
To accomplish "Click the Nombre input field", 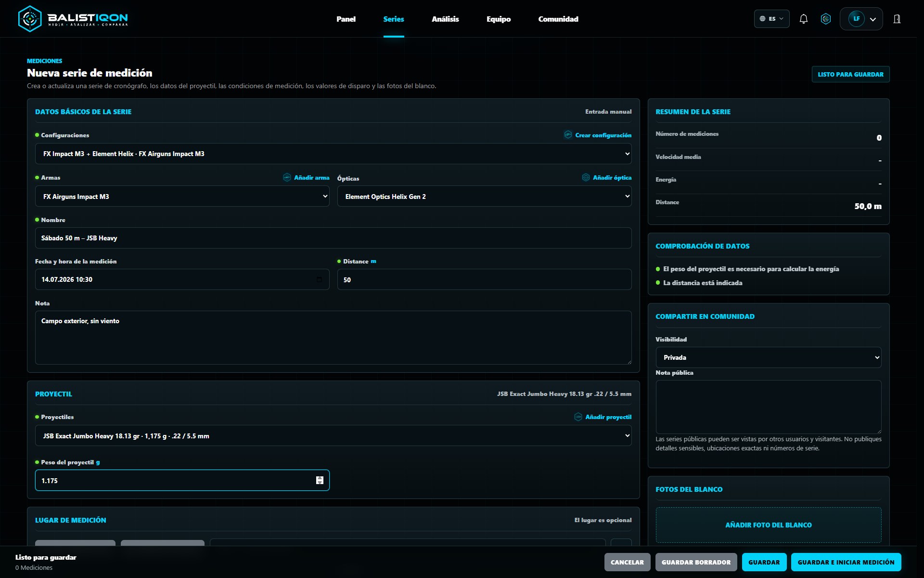I will (x=333, y=238).
